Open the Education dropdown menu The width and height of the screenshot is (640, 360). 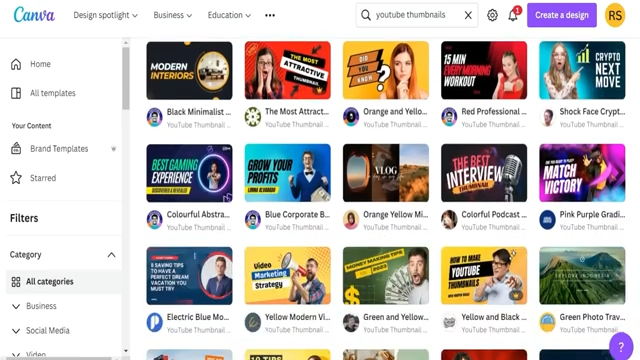pyautogui.click(x=229, y=15)
